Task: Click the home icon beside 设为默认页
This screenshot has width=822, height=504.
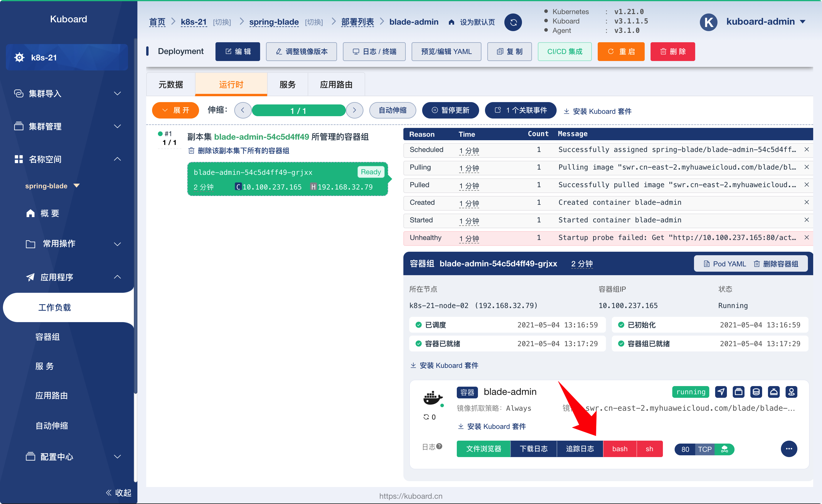Action: point(452,22)
